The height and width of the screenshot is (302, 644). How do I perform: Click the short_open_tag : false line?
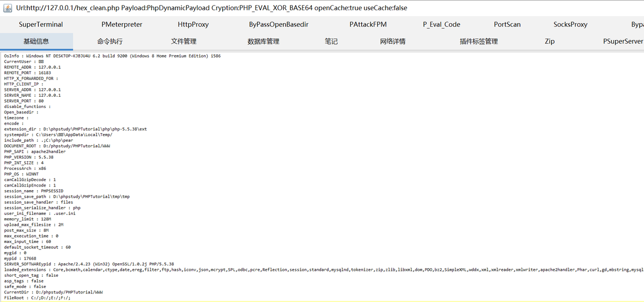31,275
